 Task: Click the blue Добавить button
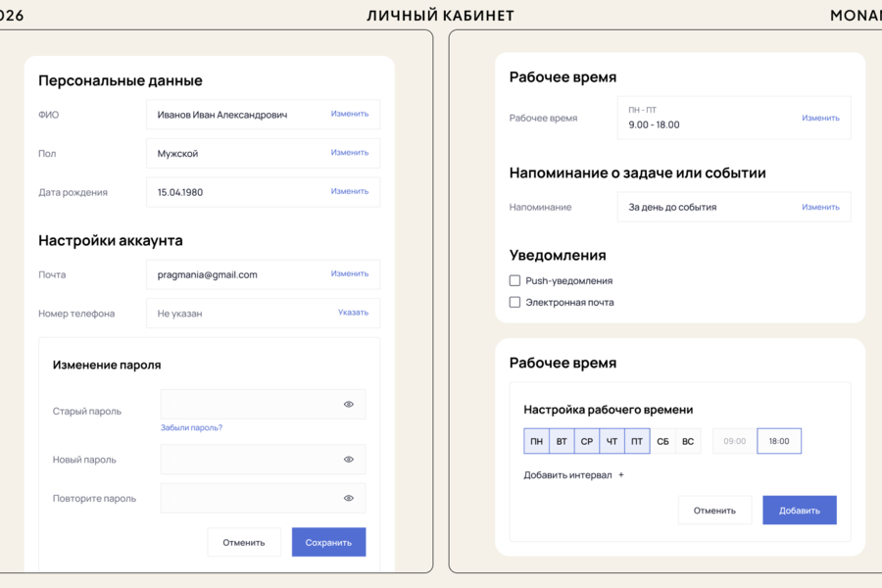pyautogui.click(x=800, y=511)
